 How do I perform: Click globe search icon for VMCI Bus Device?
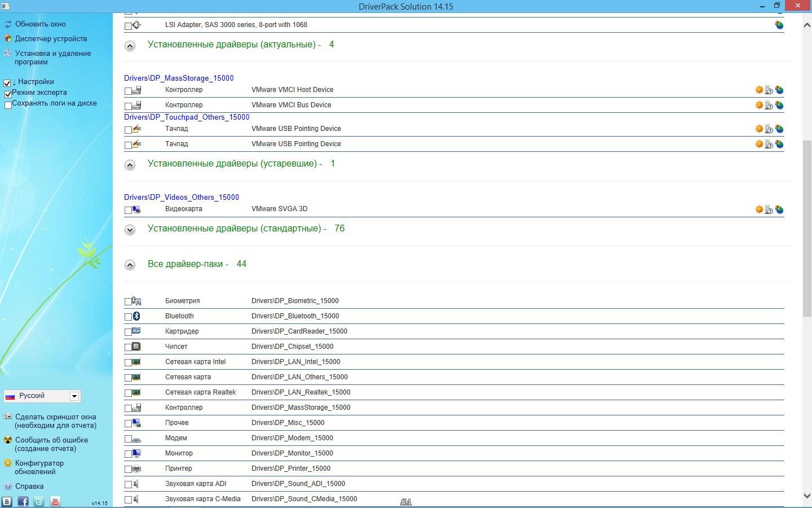click(x=779, y=105)
